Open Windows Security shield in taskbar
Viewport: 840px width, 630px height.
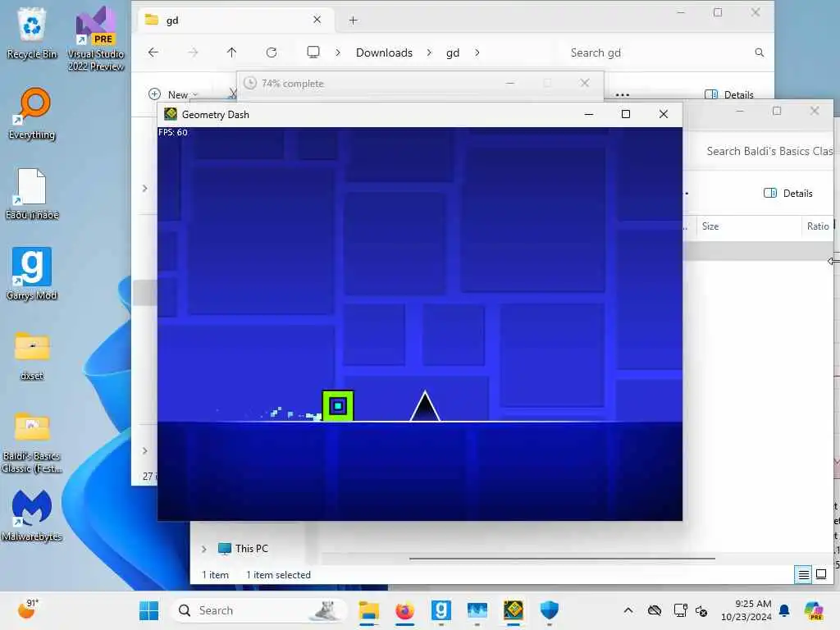click(x=549, y=610)
